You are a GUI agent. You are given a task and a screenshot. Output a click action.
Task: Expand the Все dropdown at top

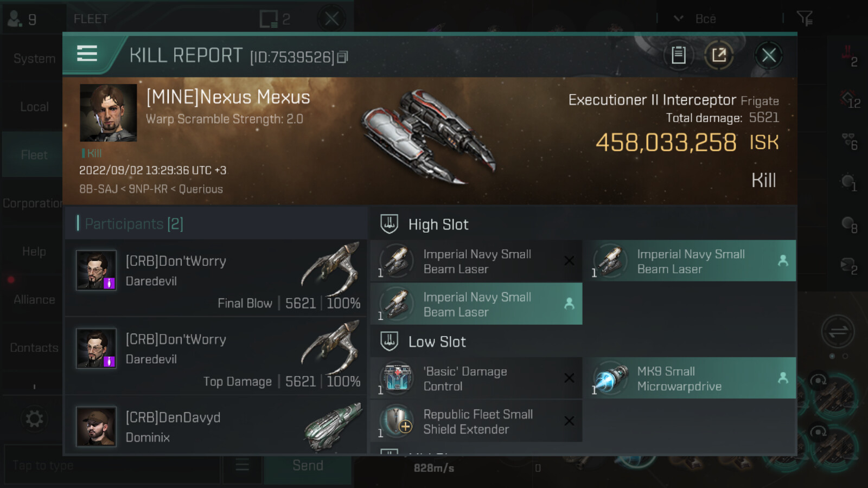pyautogui.click(x=695, y=19)
